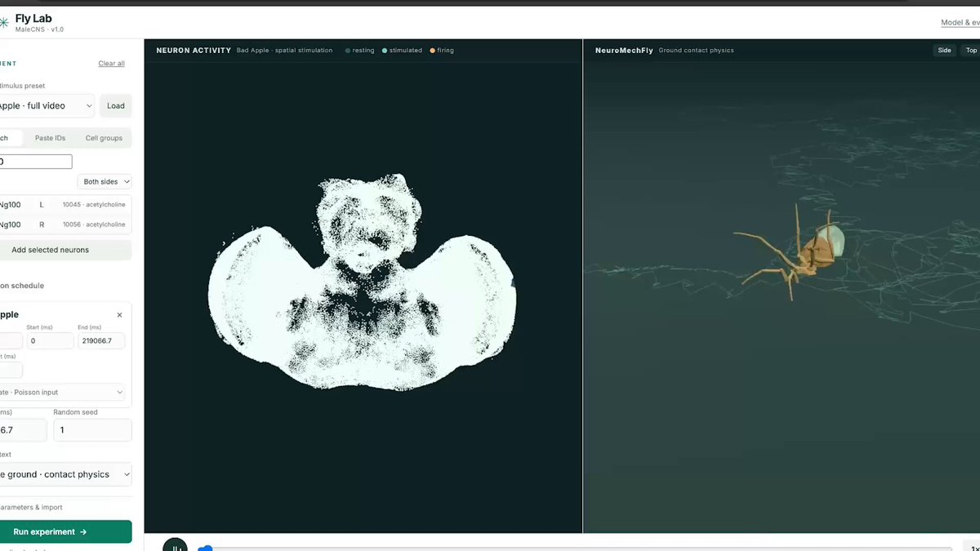Image resolution: width=980 pixels, height=551 pixels.
Task: Click the resting legend dot
Action: (348, 51)
